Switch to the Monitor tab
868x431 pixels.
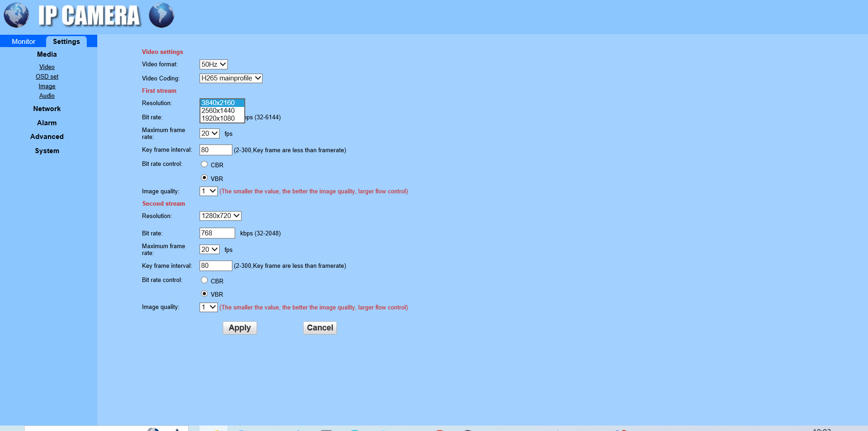pos(23,42)
